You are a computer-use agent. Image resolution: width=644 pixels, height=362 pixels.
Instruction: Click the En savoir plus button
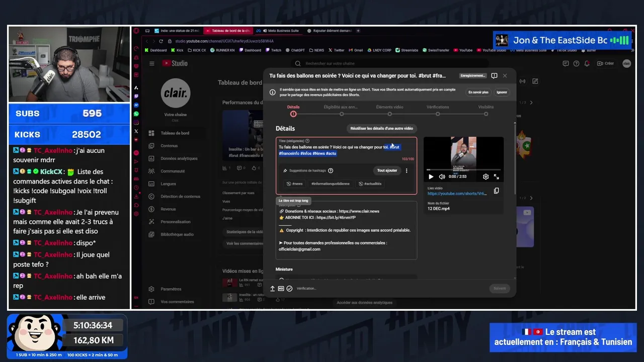click(478, 93)
